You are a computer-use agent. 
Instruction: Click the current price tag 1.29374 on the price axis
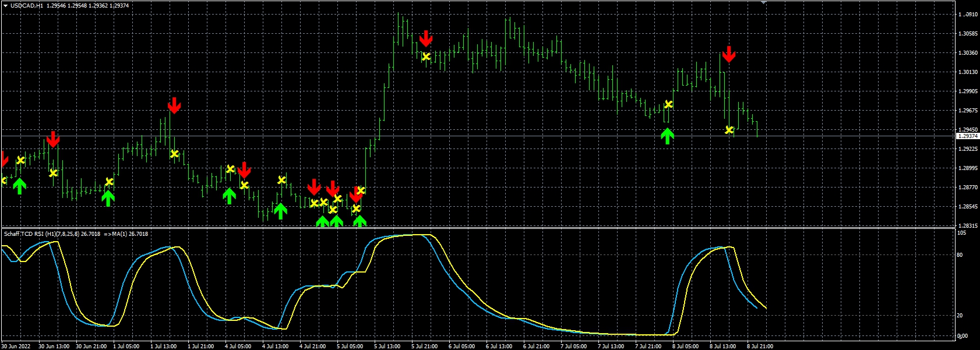point(968,136)
